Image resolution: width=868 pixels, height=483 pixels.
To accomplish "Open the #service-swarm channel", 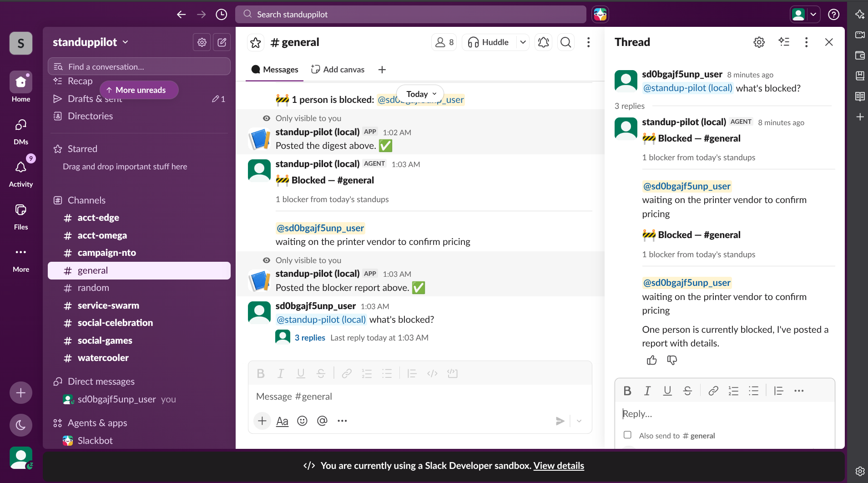I will pyautogui.click(x=139, y=305).
